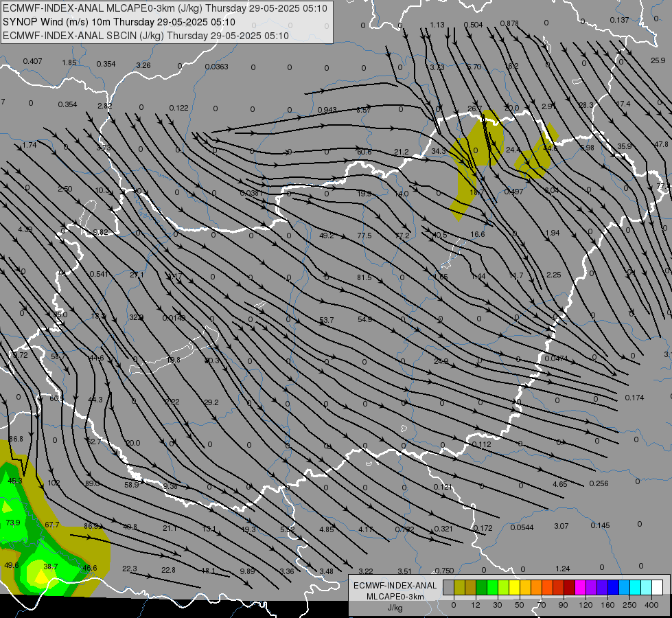This screenshot has height=618, width=672.
Task: Click the map value 24.9
Action: pyautogui.click(x=441, y=361)
